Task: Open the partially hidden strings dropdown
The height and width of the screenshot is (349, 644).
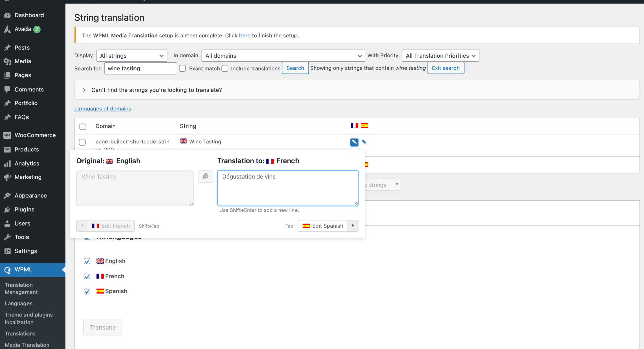Action: 383,185
